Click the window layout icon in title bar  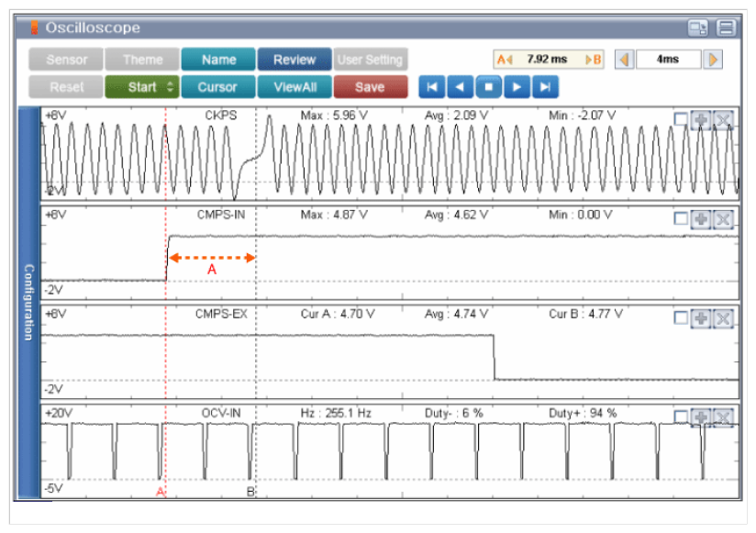pyautogui.click(x=698, y=28)
